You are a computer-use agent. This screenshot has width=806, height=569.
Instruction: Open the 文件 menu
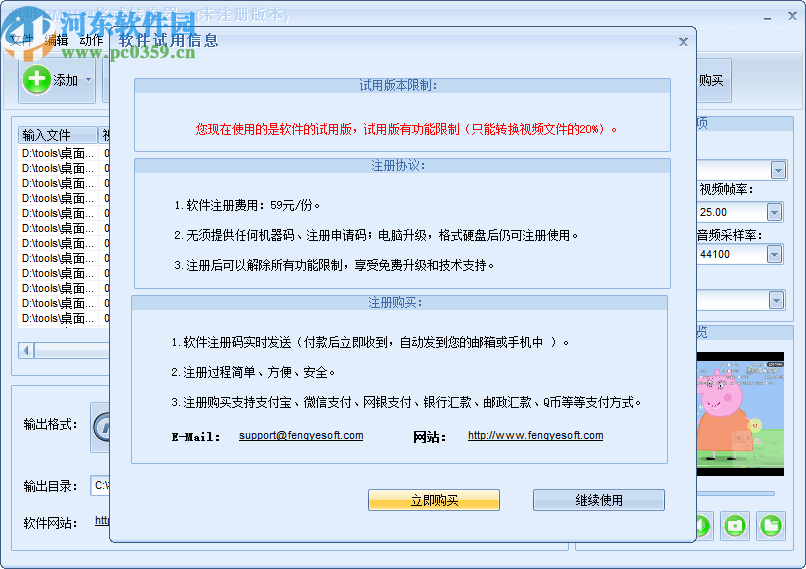(21, 40)
